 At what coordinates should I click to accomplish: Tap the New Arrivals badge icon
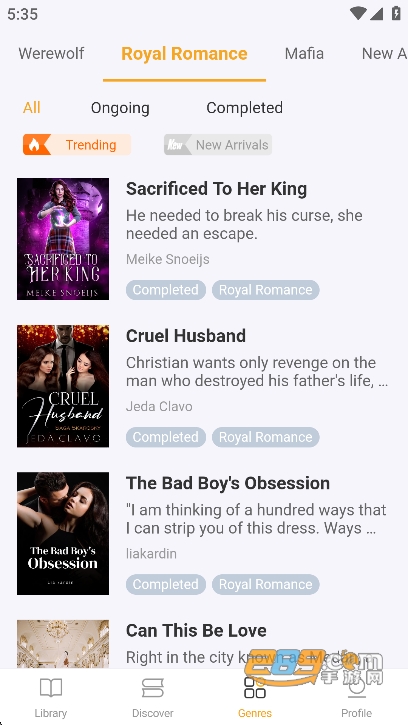[177, 145]
